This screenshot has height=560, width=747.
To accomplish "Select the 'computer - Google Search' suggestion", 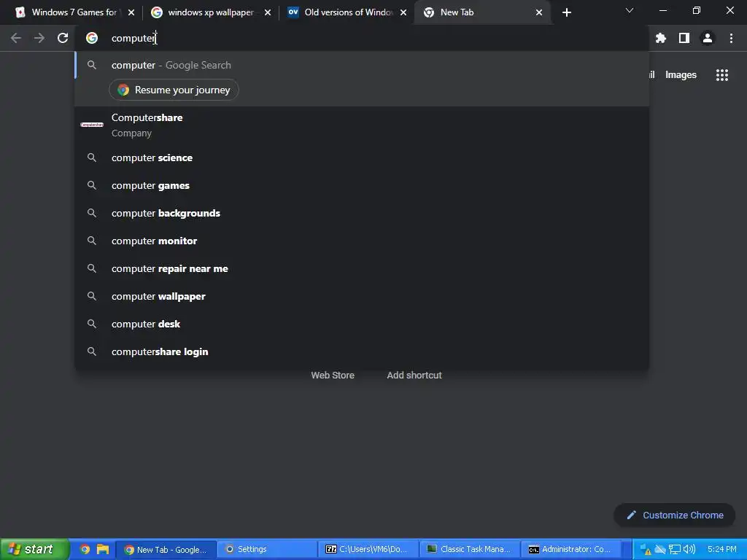I will tap(362, 65).
